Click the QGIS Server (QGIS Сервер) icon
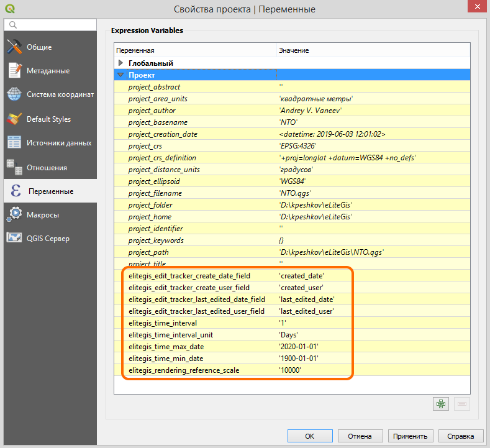Screen dimensions: 490x448 [14, 239]
